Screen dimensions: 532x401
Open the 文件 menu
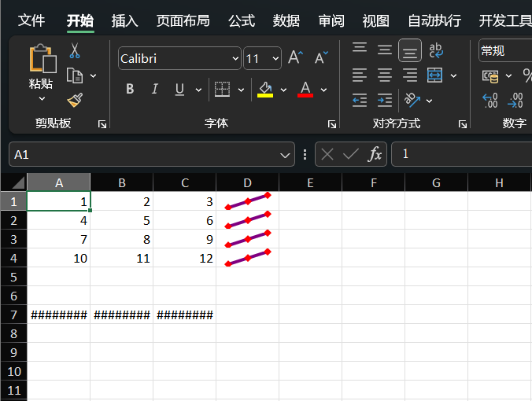[x=31, y=20]
